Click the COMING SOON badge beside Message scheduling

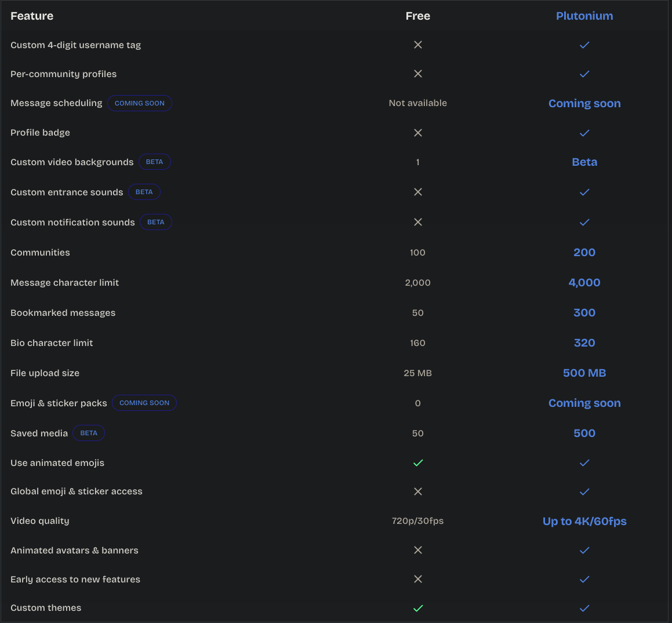click(140, 103)
